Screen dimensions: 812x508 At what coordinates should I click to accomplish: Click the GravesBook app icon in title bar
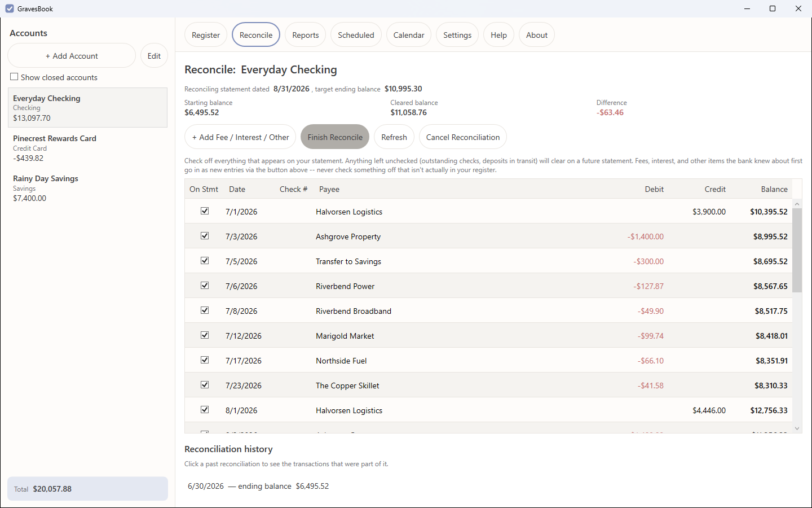[x=10, y=8]
